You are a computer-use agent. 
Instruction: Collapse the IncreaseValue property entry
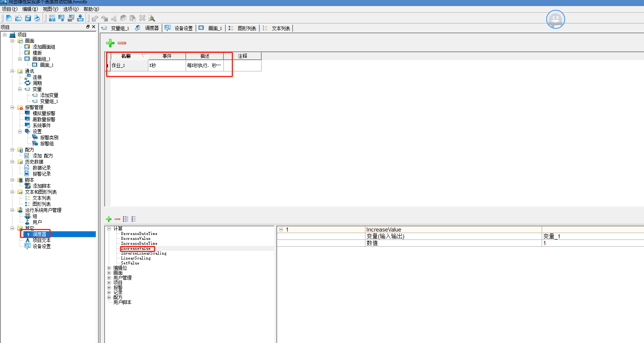click(x=281, y=229)
